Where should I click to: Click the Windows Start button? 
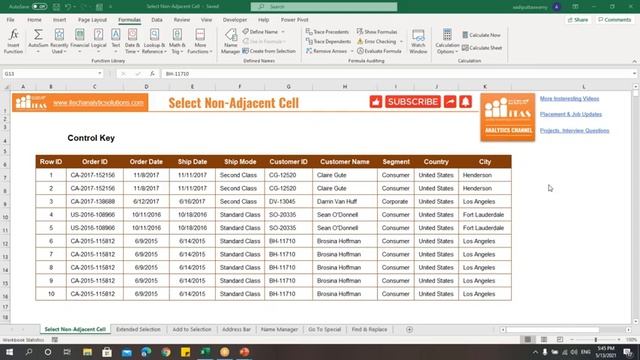coord(9,352)
